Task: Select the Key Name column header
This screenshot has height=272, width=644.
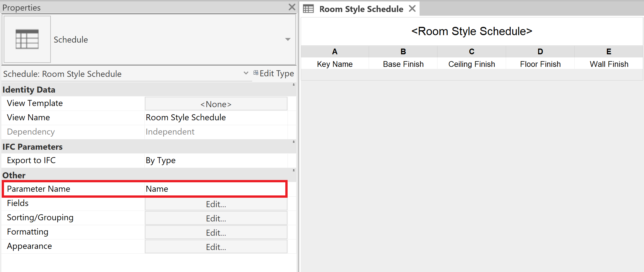Action: 334,64
